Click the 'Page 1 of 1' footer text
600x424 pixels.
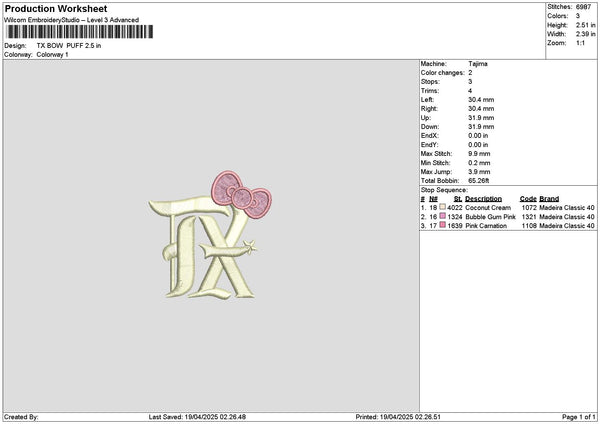[579, 417]
